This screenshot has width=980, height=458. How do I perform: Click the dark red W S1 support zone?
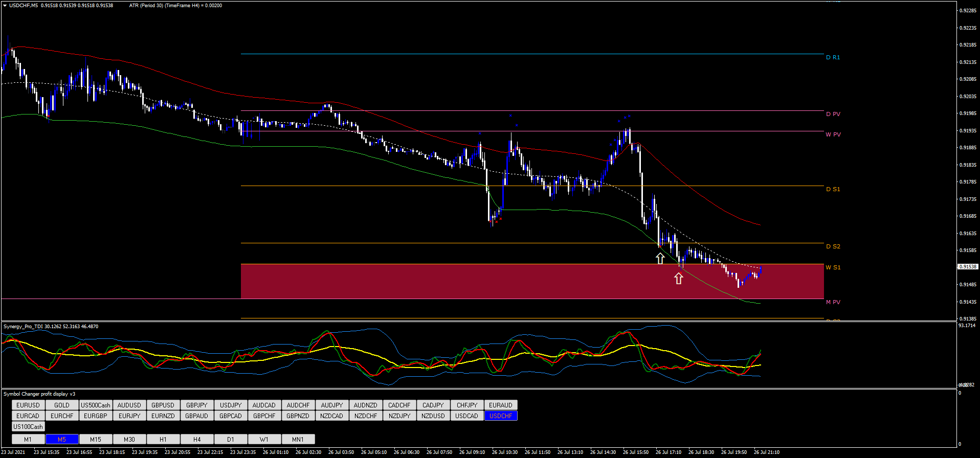(460, 281)
